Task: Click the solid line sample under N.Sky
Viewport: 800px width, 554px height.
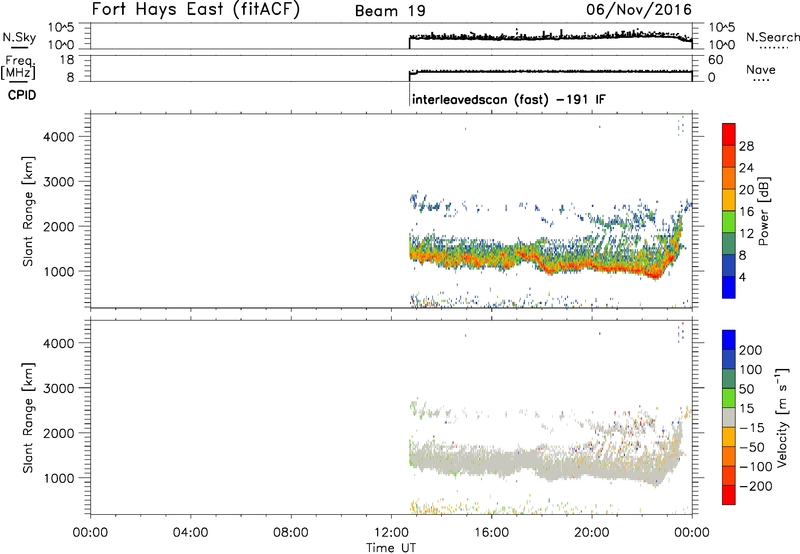Action: click(x=19, y=48)
